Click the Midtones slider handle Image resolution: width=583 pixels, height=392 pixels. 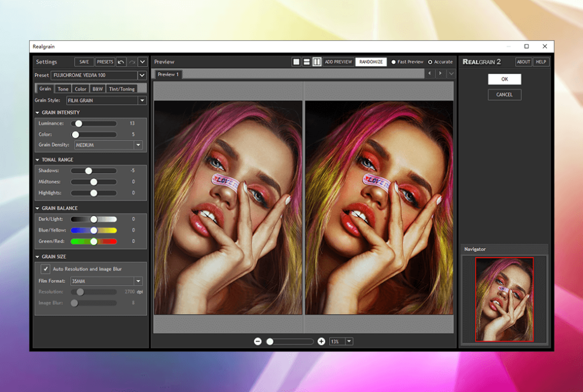coord(94,182)
